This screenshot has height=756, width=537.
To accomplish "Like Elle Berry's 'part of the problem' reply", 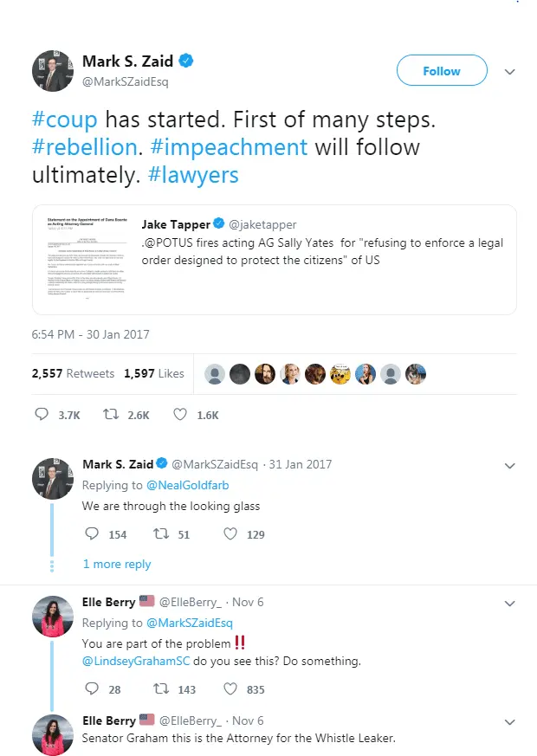I will click(230, 689).
